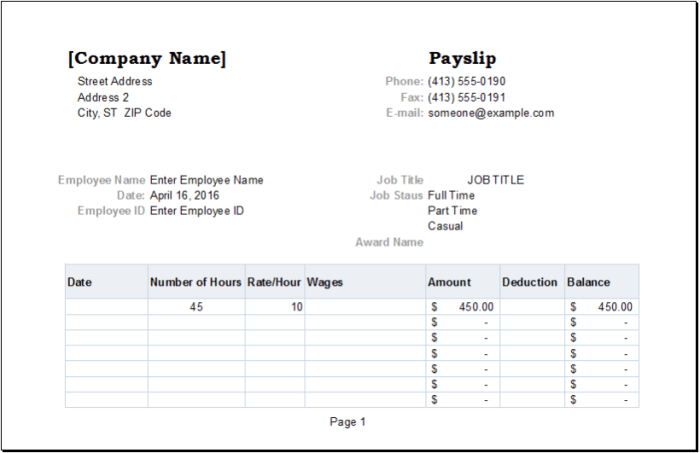Choose the Casual job status
Viewport: 700px width, 453px height.
tap(445, 226)
